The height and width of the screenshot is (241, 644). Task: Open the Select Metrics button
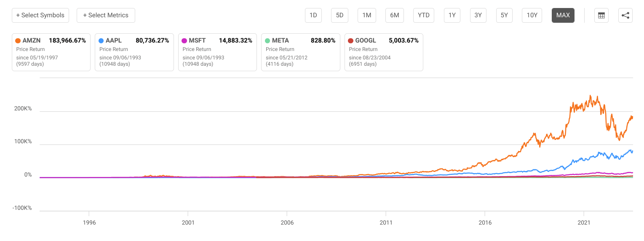coord(106,15)
